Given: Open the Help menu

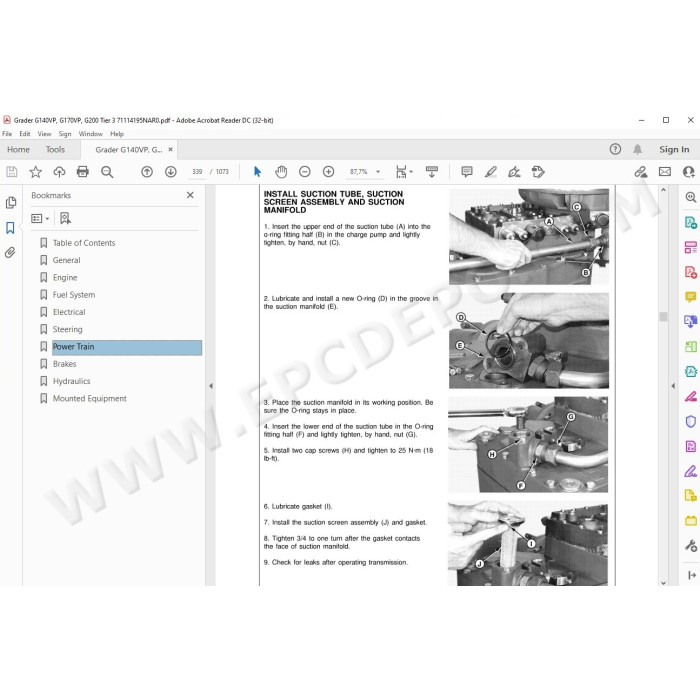Looking at the screenshot, I should point(117,134).
